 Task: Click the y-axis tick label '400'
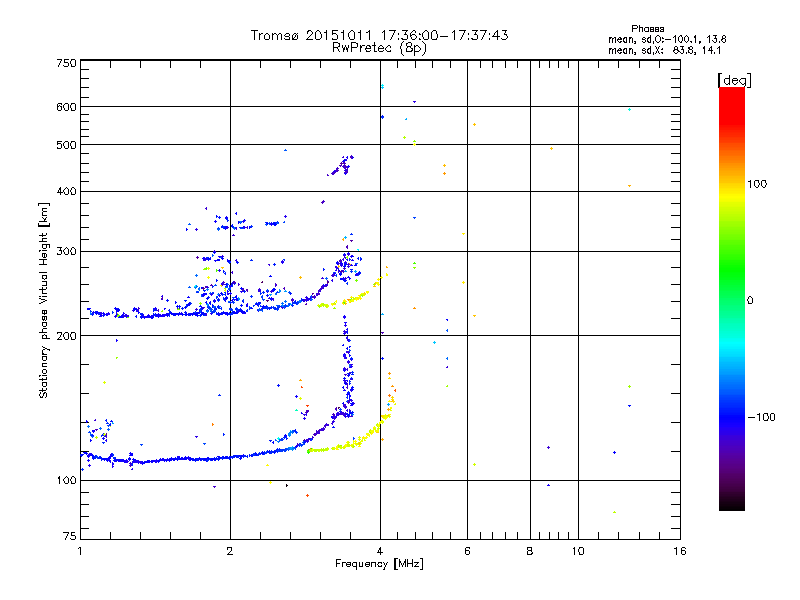(66, 191)
